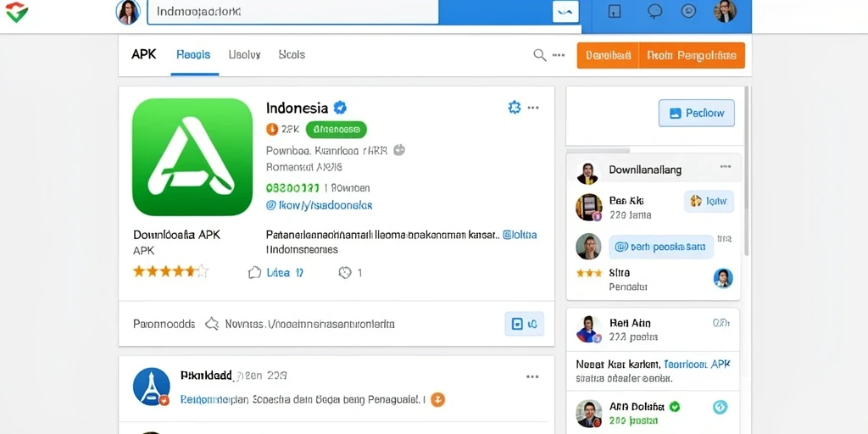Viewport: 868px width, 434px height.
Task: Click the blue square button in card footer
Action: pyautogui.click(x=524, y=324)
